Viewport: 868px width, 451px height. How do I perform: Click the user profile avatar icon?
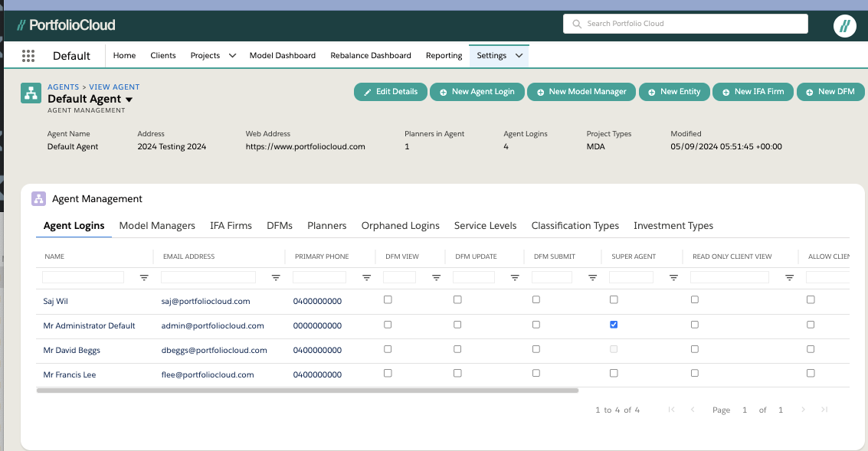coord(844,26)
